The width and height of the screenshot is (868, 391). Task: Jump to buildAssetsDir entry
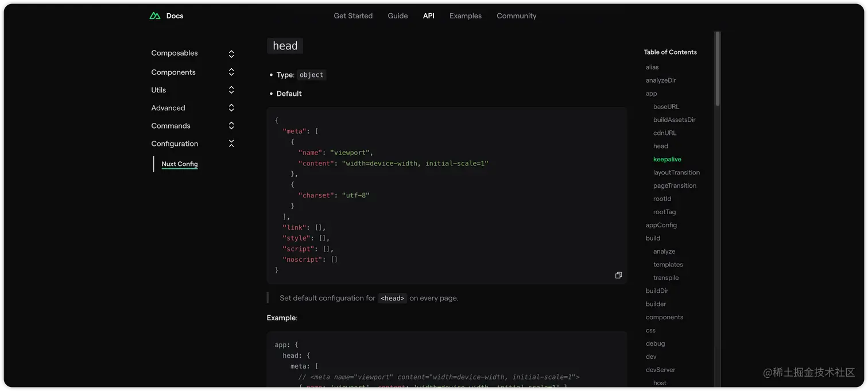675,120
